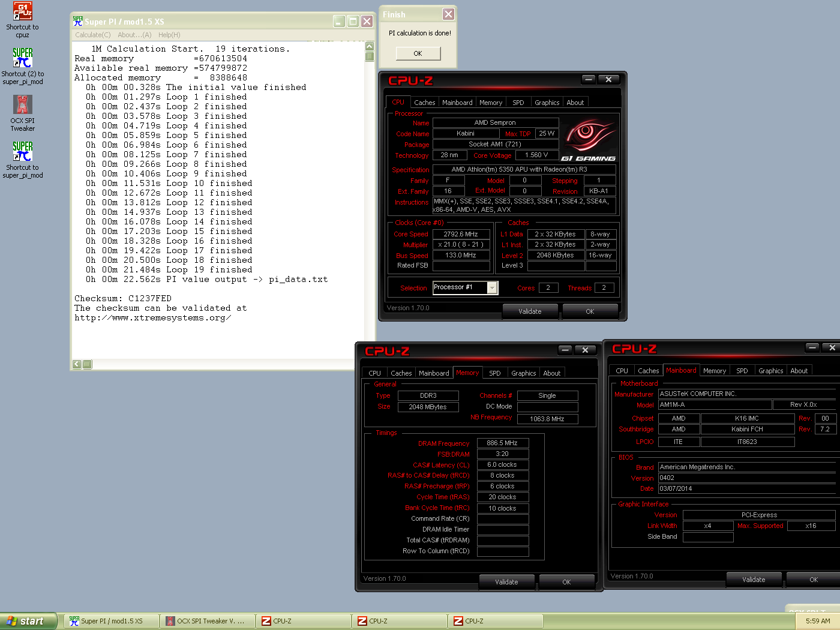The image size is (840, 630).
Task: Click the NB Frequency value 1063.8 MHz
Action: coord(547,419)
